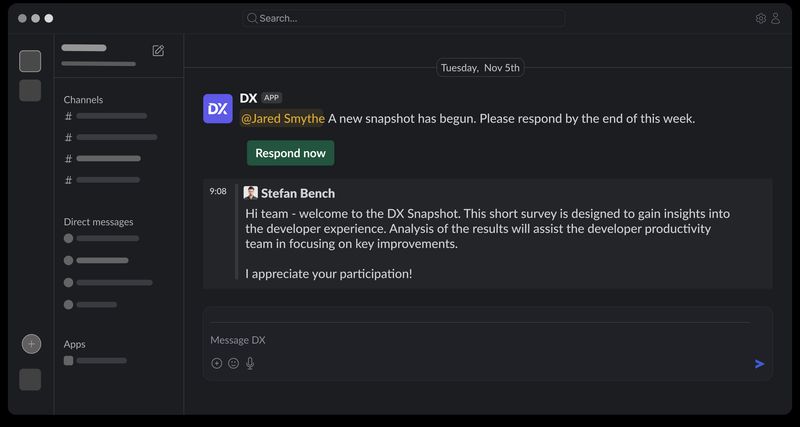Open the Tuesday, Nov 5th date divider
800x427 pixels.
[480, 68]
